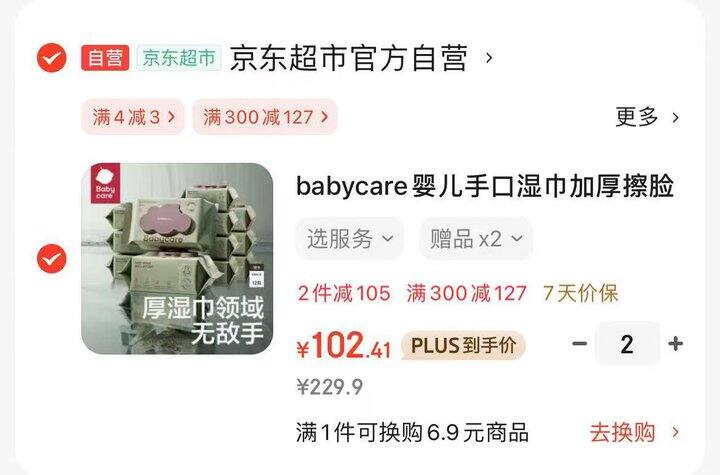This screenshot has width=720, height=475.
Task: Tap the 2件减105 promotion label
Action: tap(344, 293)
